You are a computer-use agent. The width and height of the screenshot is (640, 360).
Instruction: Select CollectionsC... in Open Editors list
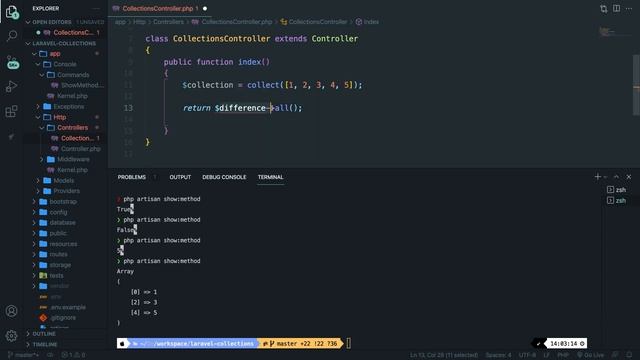[73, 33]
